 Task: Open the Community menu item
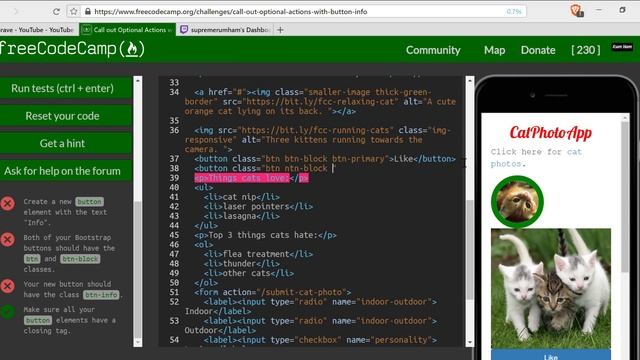click(x=433, y=50)
